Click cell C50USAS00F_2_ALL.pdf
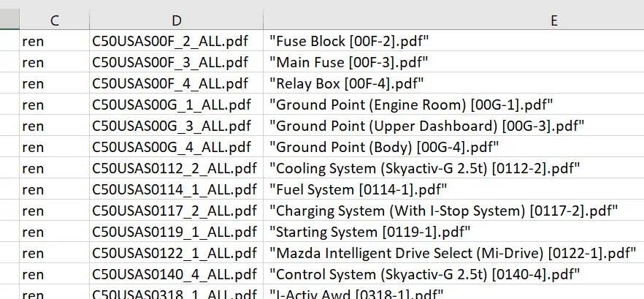The image size is (644, 299). coord(170,41)
